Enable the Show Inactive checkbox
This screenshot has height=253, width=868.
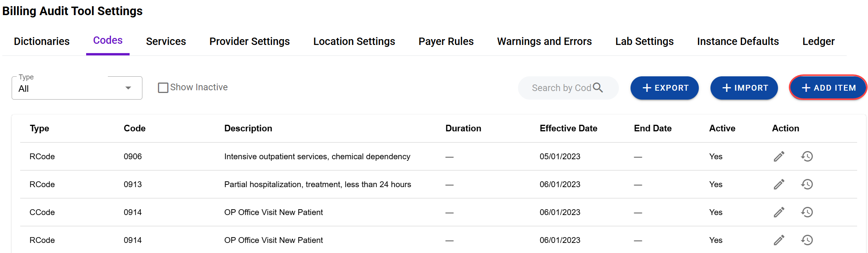[x=163, y=88]
